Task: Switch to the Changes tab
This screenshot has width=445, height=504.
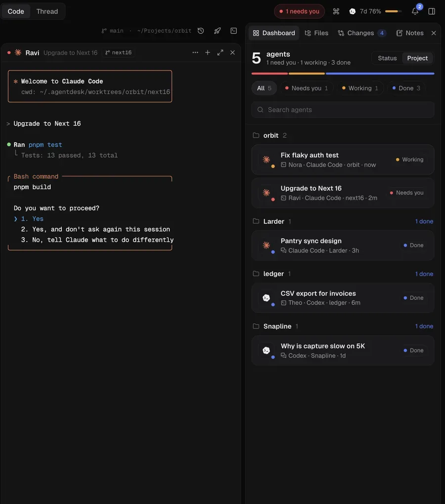Action: pos(362,33)
